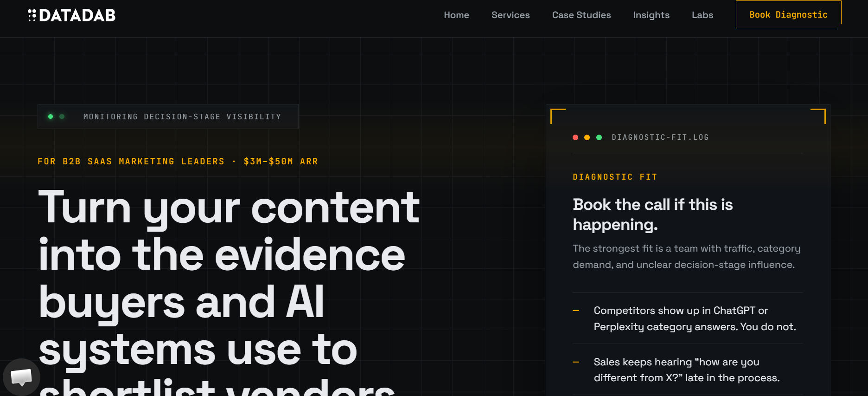Click the 'Turn your content' headline
Screen dimensions: 868x396
pos(229,292)
